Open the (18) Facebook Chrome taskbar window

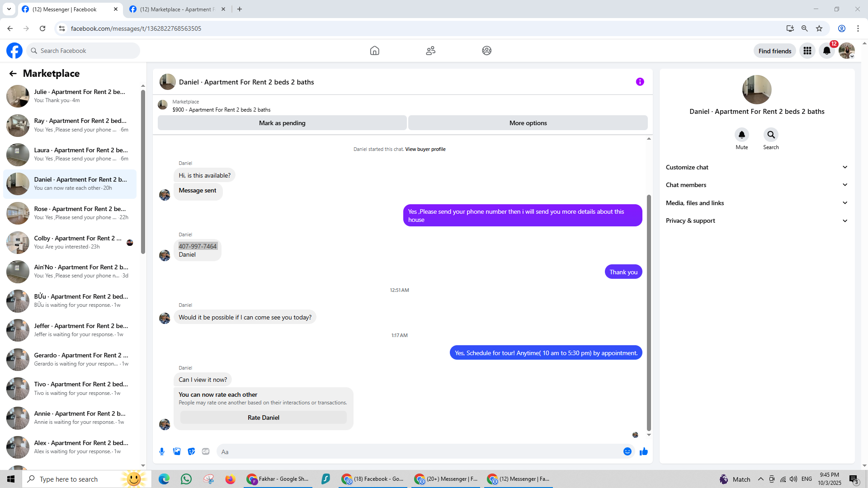pyautogui.click(x=373, y=479)
